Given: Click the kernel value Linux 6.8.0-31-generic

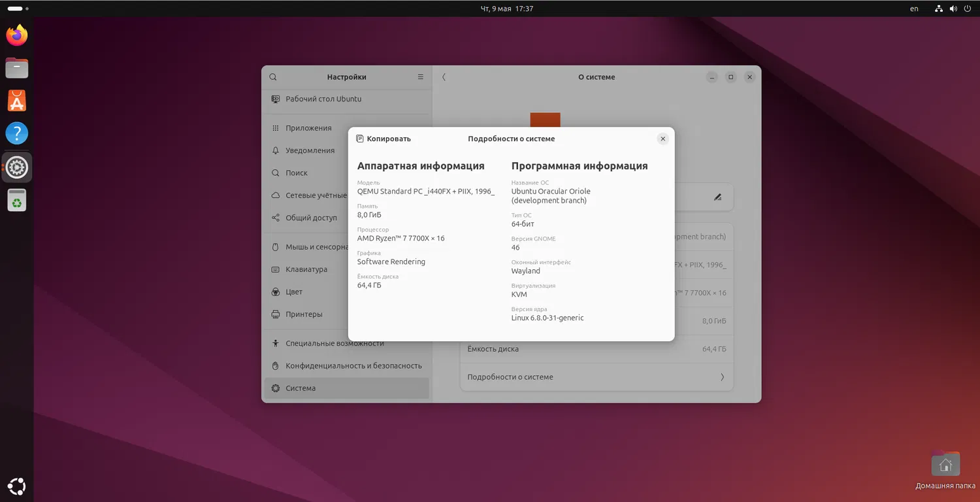Looking at the screenshot, I should (547, 318).
